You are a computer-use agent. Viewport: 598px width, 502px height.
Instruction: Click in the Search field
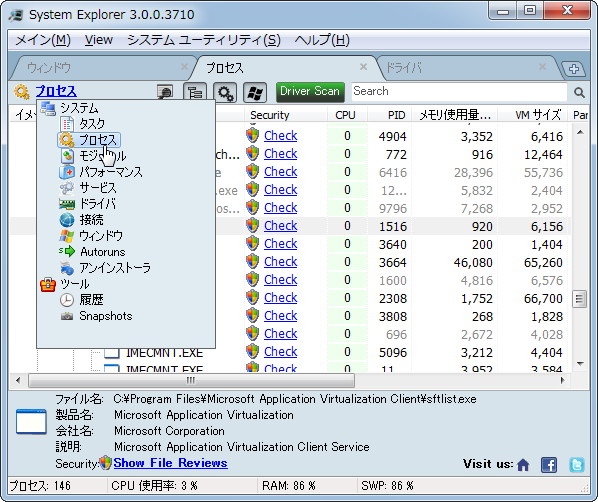click(x=459, y=92)
